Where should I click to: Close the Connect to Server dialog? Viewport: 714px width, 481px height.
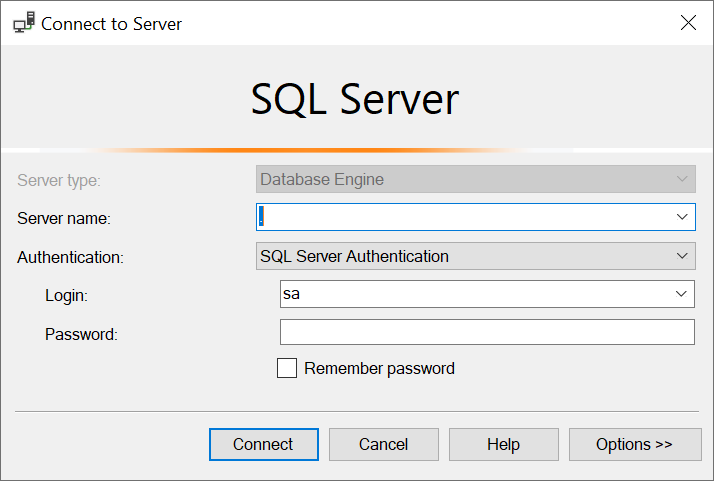point(688,22)
